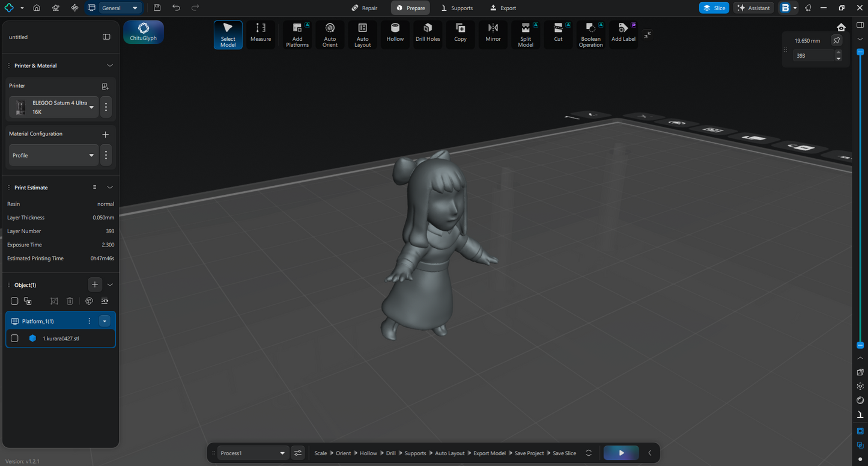
Task: Collapse the Print Estimate section
Action: 110,188
